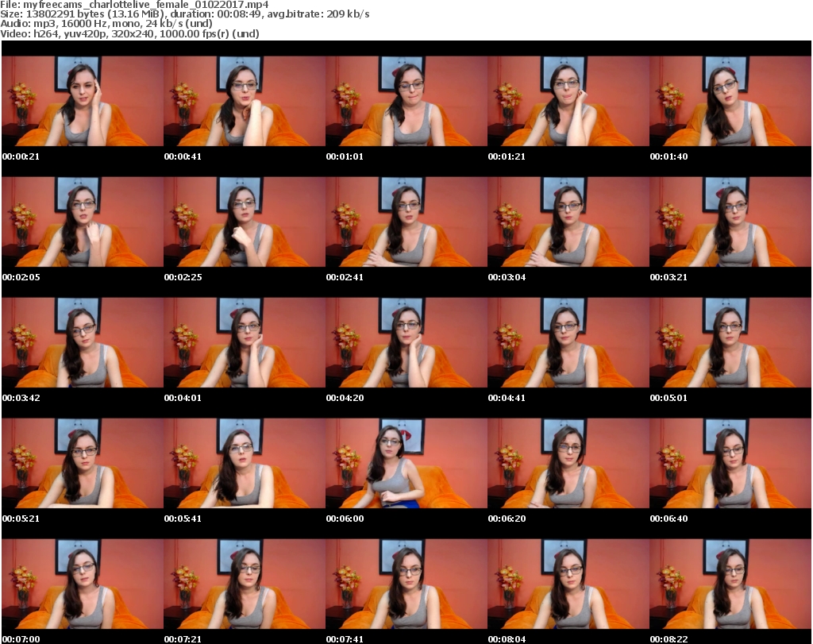This screenshot has width=813, height=644.
Task: Click the 00:05:41 thumbnail
Action: 245,463
